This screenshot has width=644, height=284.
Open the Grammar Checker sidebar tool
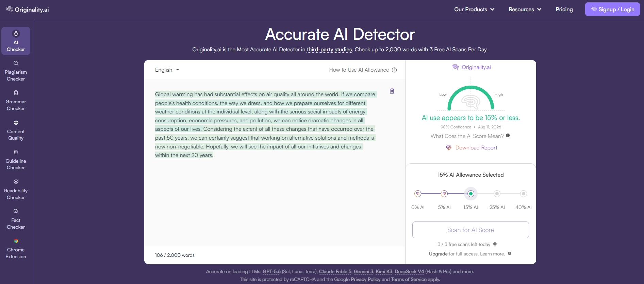[16, 100]
